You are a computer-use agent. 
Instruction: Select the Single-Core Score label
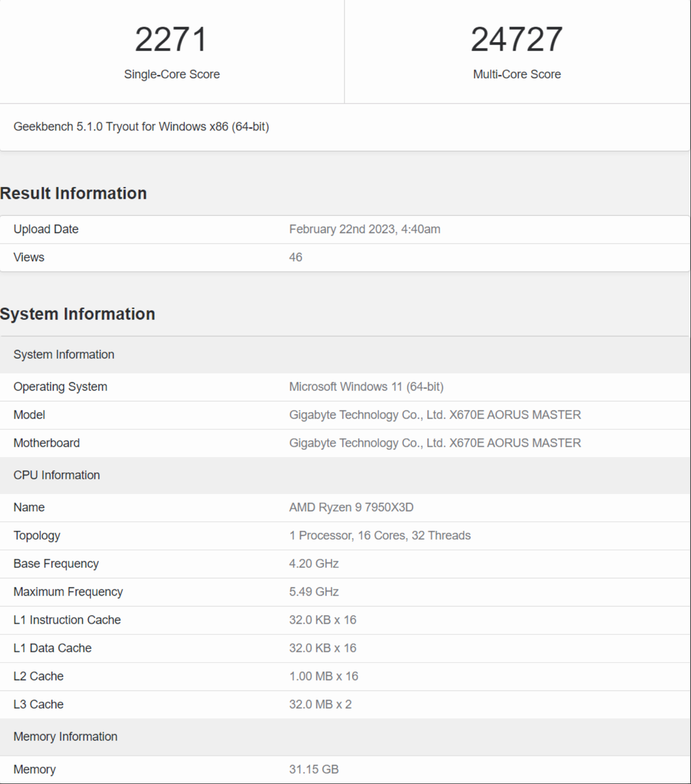tap(172, 74)
